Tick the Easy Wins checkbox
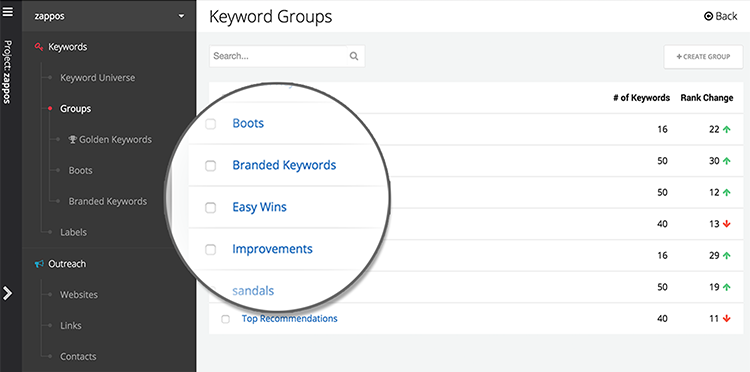This screenshot has height=372, width=750. point(210,208)
